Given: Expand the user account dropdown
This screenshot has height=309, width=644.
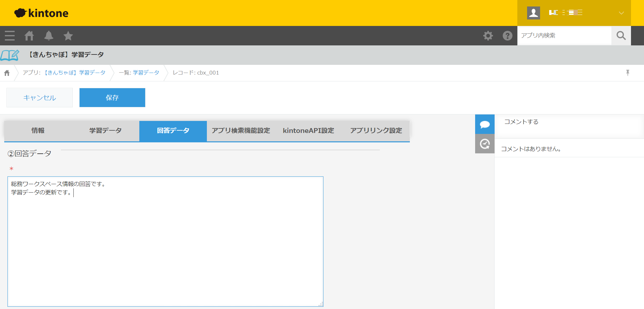Looking at the screenshot, I should [x=621, y=13].
